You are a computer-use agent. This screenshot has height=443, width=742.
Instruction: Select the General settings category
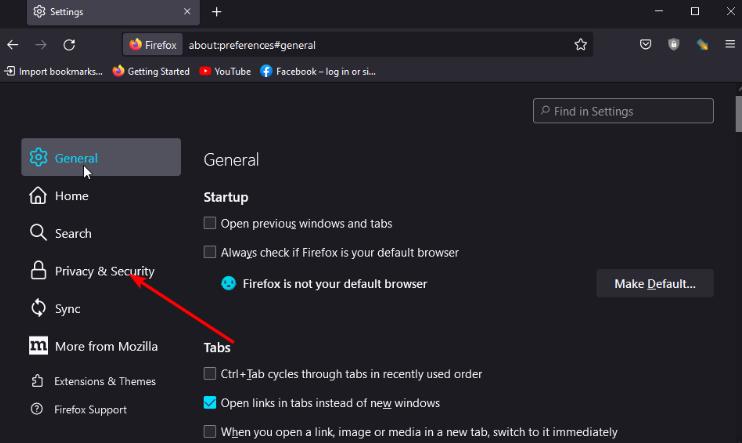tap(101, 157)
